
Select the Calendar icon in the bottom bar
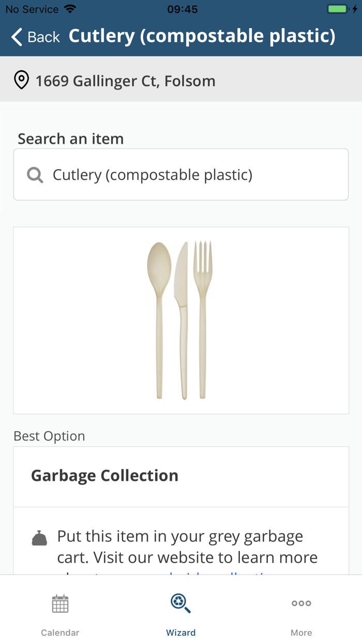pos(60,603)
